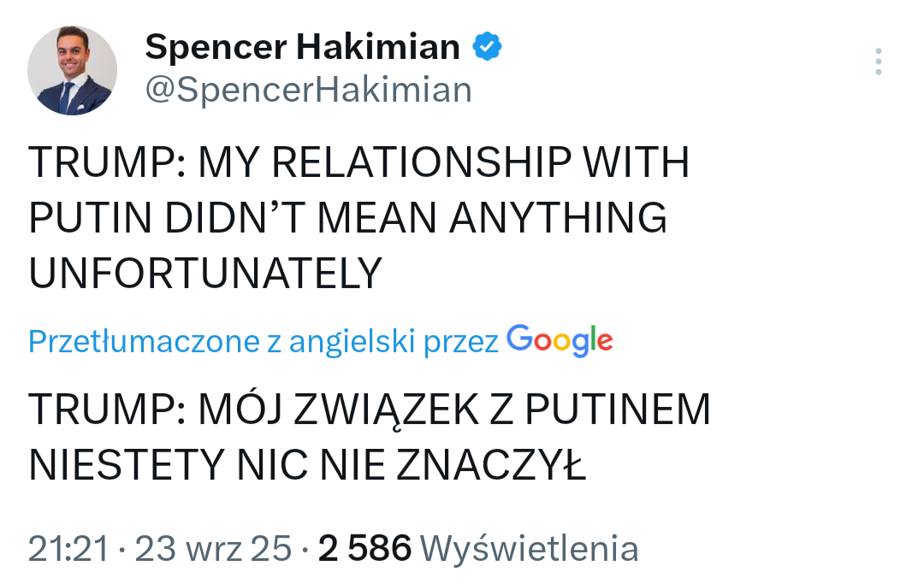Screen dimensions: 924x584
Task: Open the three-dot more options menu
Action: (878, 62)
